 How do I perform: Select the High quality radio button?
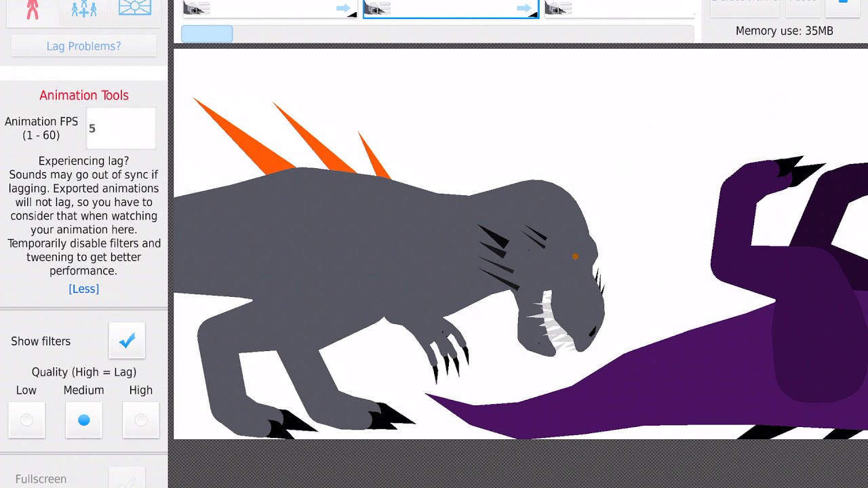click(141, 420)
